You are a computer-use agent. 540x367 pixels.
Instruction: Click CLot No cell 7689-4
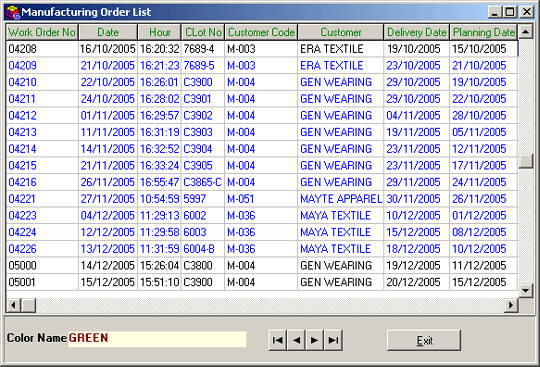click(x=203, y=49)
